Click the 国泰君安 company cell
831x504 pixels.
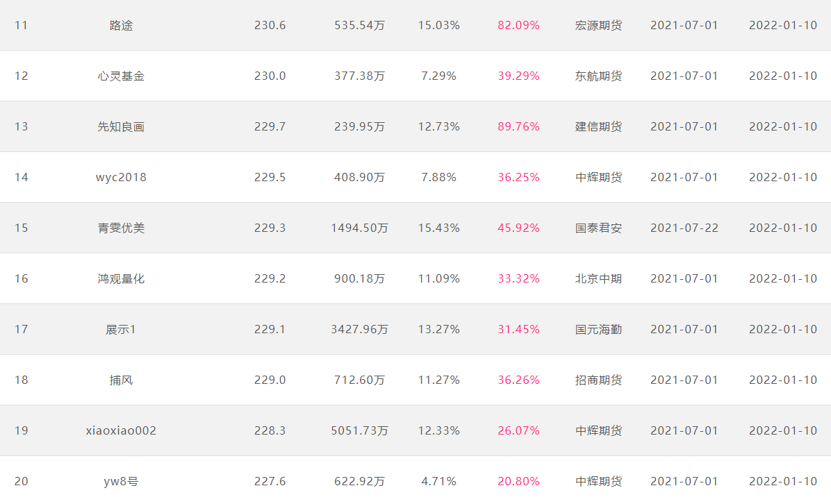pyautogui.click(x=598, y=228)
